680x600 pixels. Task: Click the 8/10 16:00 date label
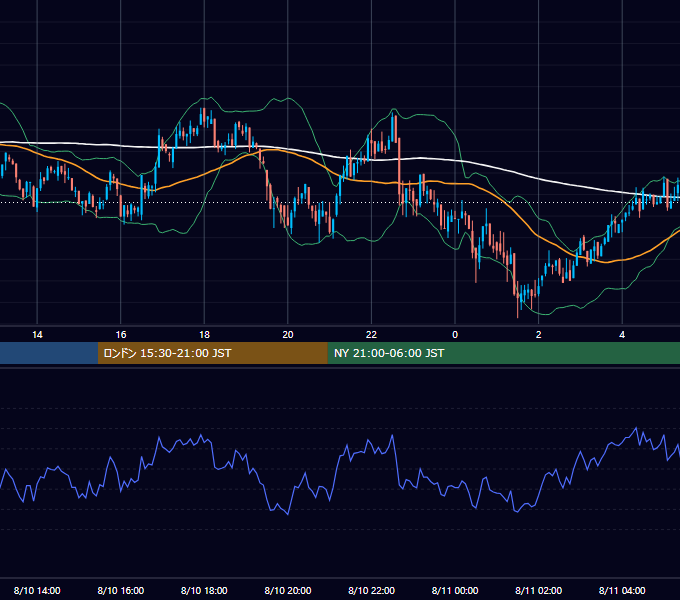(121, 590)
